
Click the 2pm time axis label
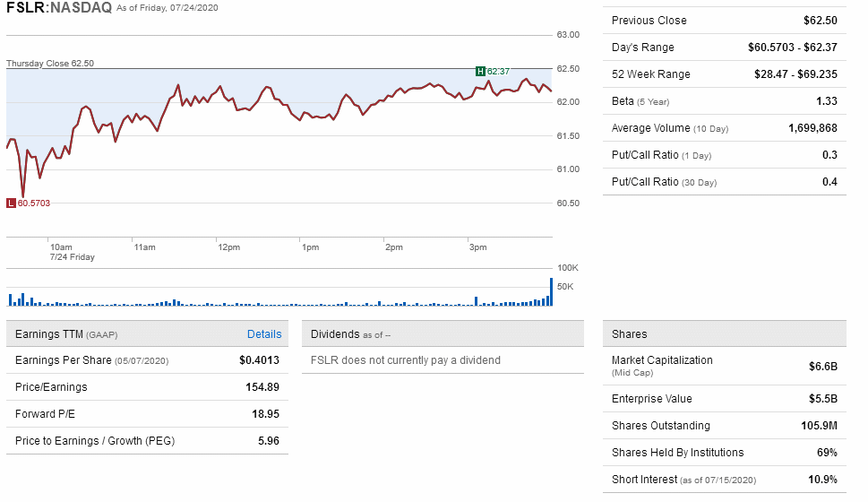tap(394, 247)
